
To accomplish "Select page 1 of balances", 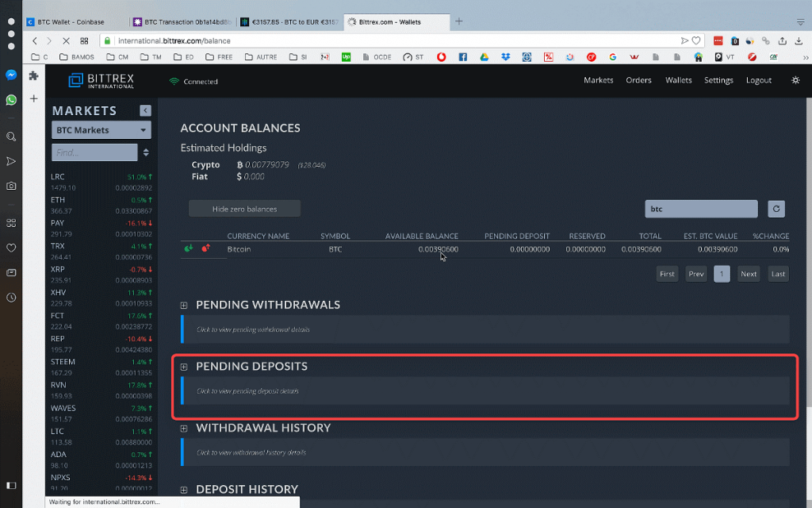I will tap(722, 274).
